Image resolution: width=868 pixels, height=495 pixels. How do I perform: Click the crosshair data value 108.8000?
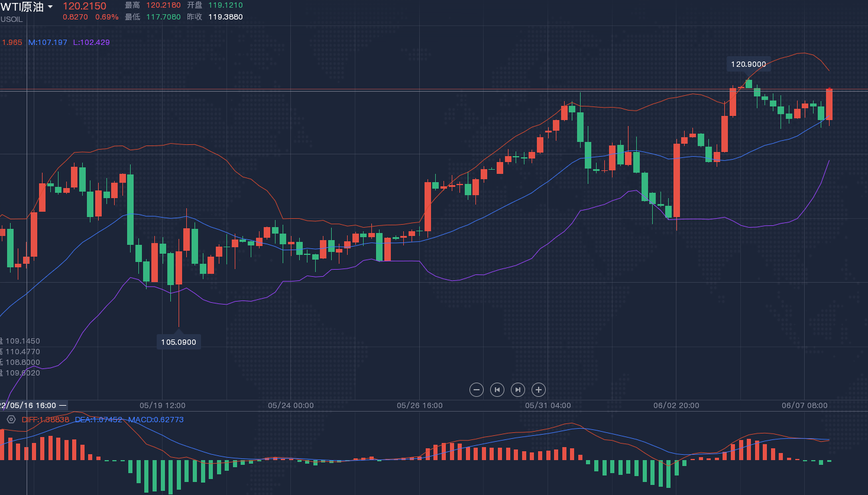[23, 363]
